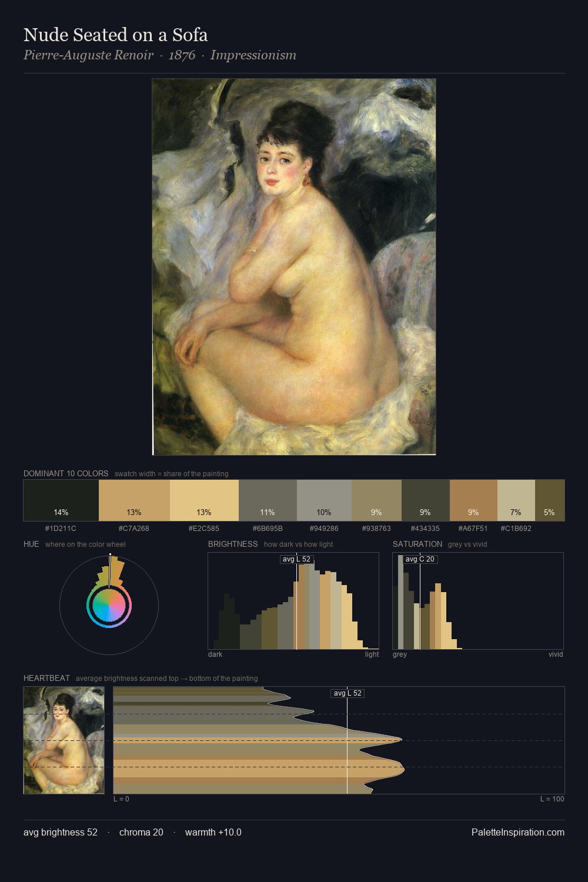Click the 'HEARTBEAT' section heading

tap(46, 678)
